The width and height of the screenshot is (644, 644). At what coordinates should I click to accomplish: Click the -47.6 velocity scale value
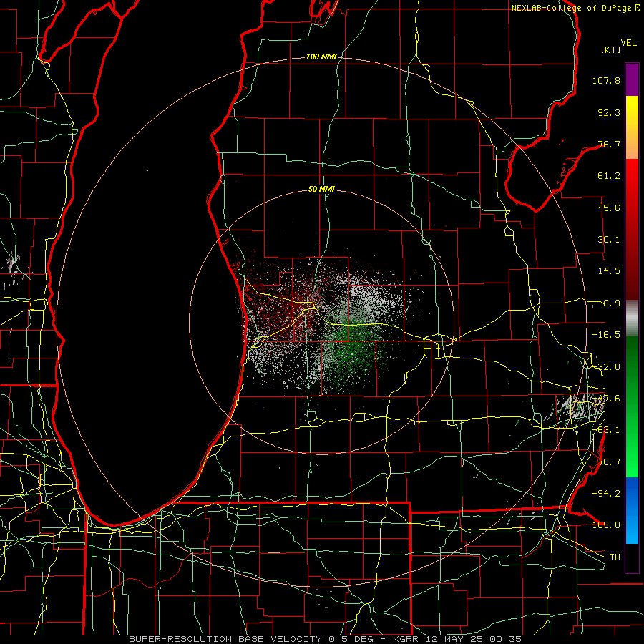coord(606,399)
